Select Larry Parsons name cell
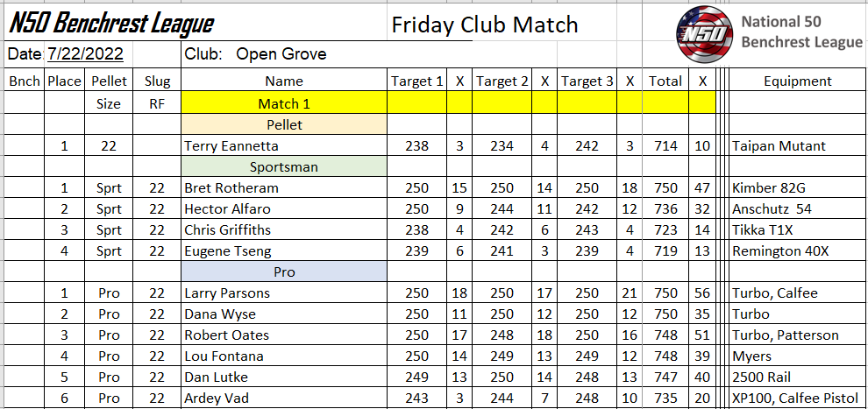868x409 pixels. (x=284, y=293)
